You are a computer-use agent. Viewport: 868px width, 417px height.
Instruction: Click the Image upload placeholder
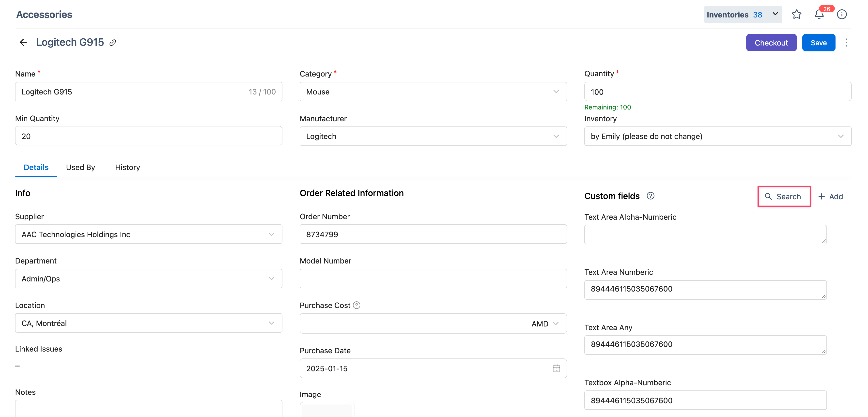coord(327,409)
